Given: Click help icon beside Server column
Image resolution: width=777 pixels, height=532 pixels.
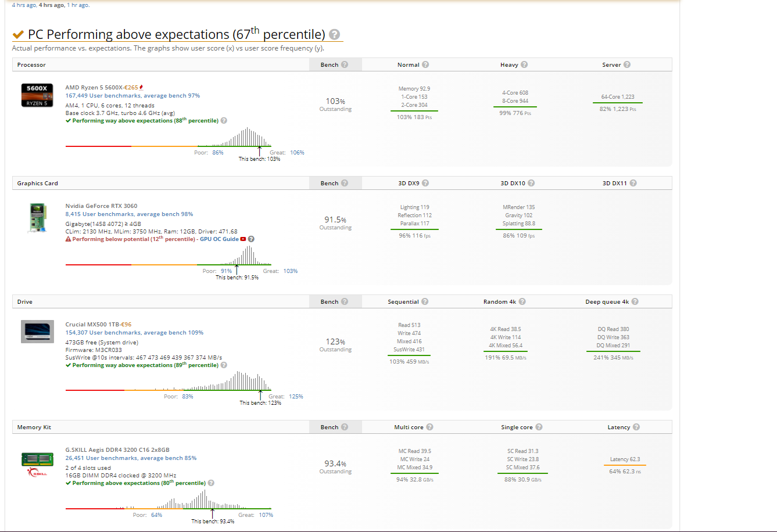Looking at the screenshot, I should tap(627, 64).
